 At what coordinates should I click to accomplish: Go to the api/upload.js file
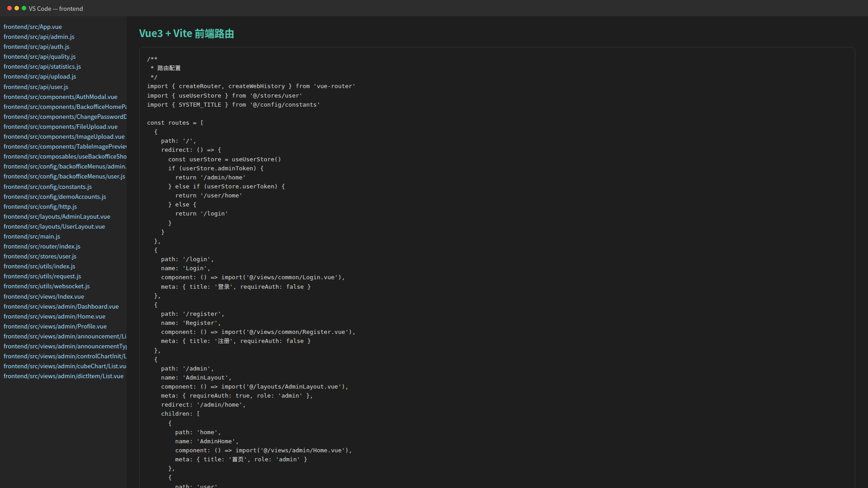(40, 76)
